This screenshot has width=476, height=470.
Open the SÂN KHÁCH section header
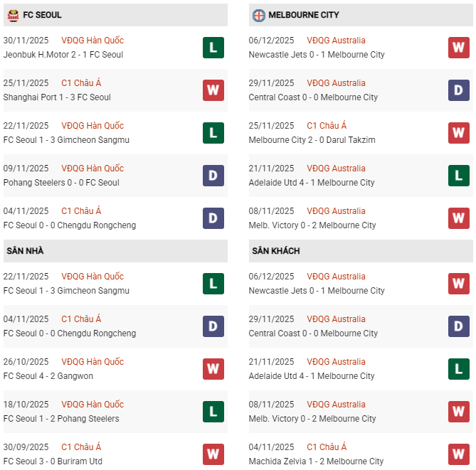click(x=275, y=251)
